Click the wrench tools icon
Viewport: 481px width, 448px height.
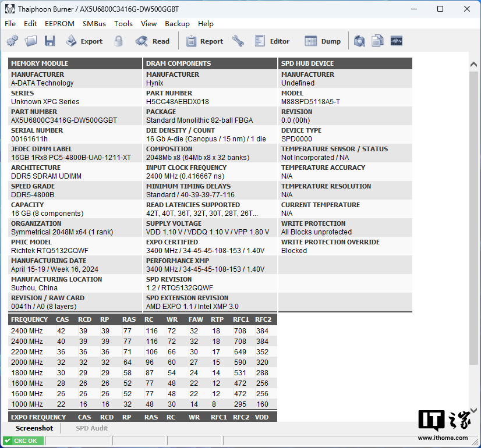[238, 41]
